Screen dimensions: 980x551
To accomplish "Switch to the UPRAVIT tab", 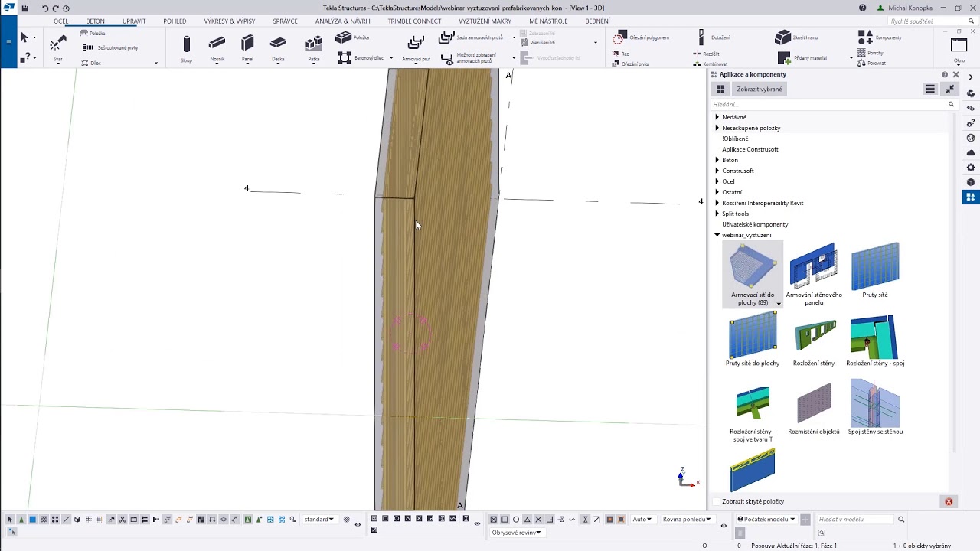I will (134, 21).
